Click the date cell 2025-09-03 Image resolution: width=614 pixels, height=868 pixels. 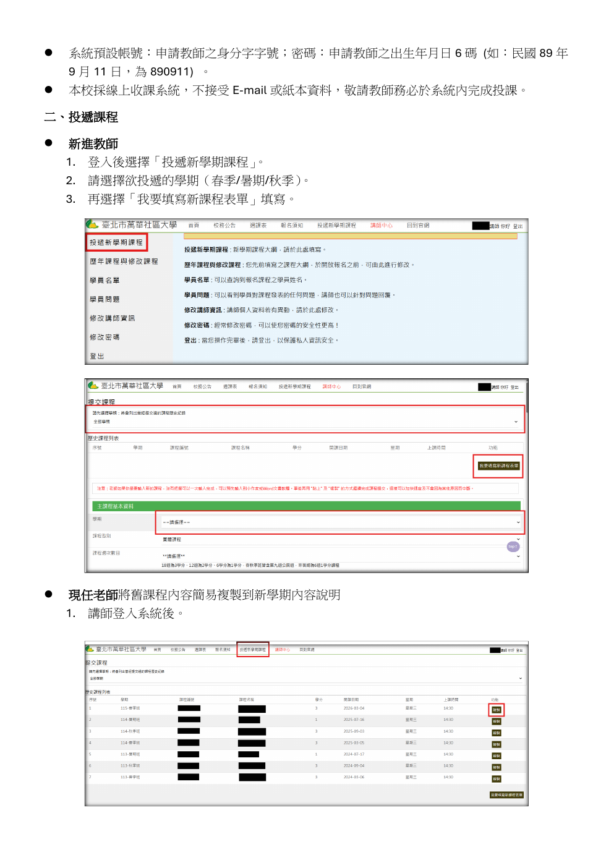coord(354,731)
